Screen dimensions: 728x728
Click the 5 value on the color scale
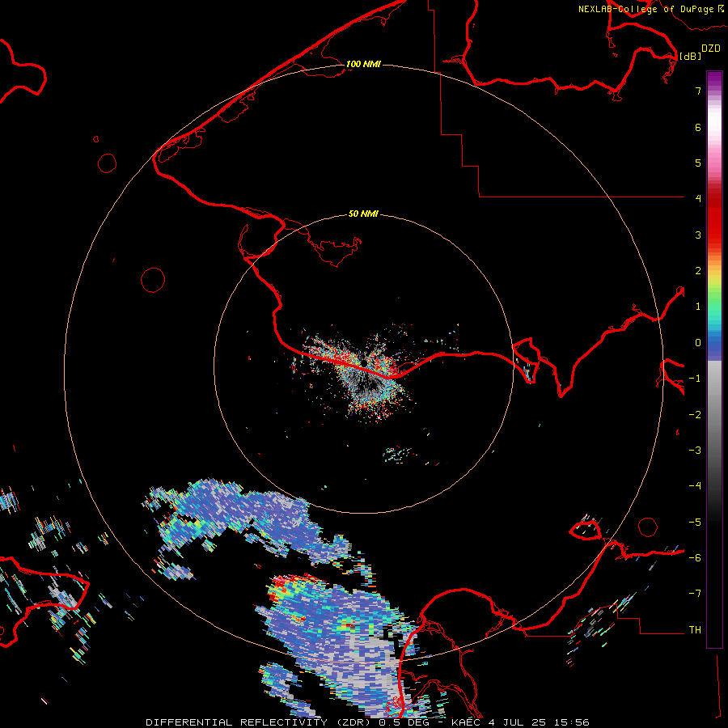(x=698, y=163)
